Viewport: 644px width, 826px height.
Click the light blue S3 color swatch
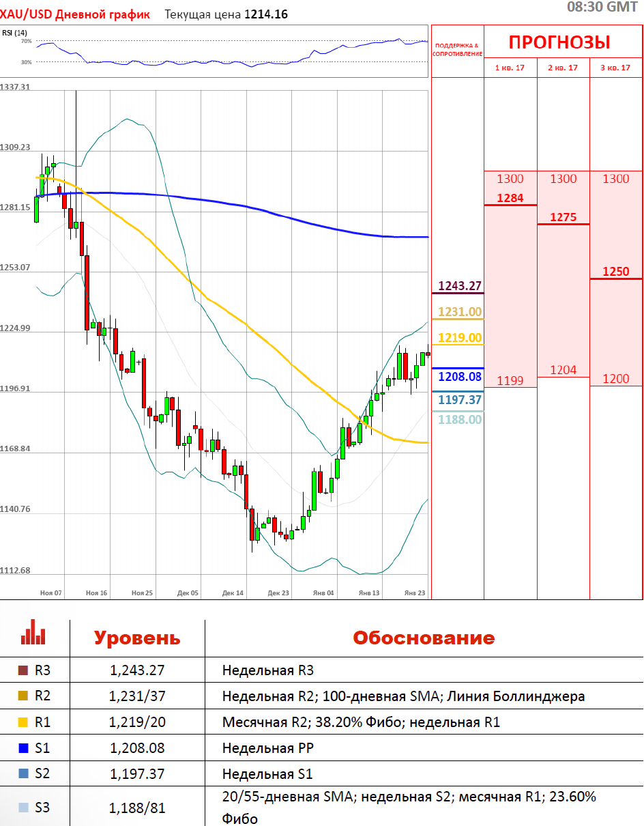point(23,808)
